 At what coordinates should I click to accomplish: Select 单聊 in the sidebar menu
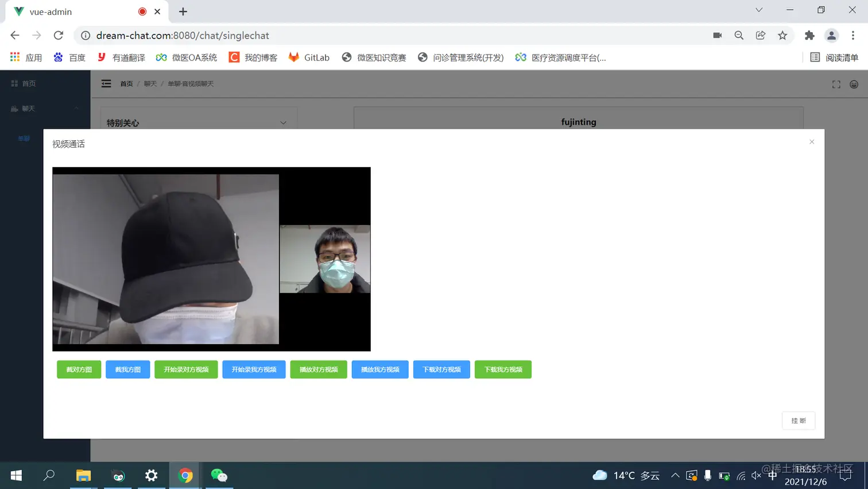coord(24,138)
